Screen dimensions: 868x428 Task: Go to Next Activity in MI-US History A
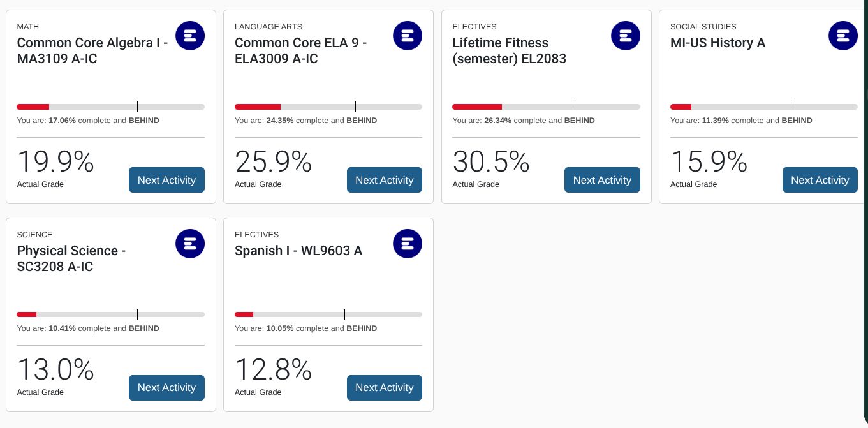click(x=820, y=180)
